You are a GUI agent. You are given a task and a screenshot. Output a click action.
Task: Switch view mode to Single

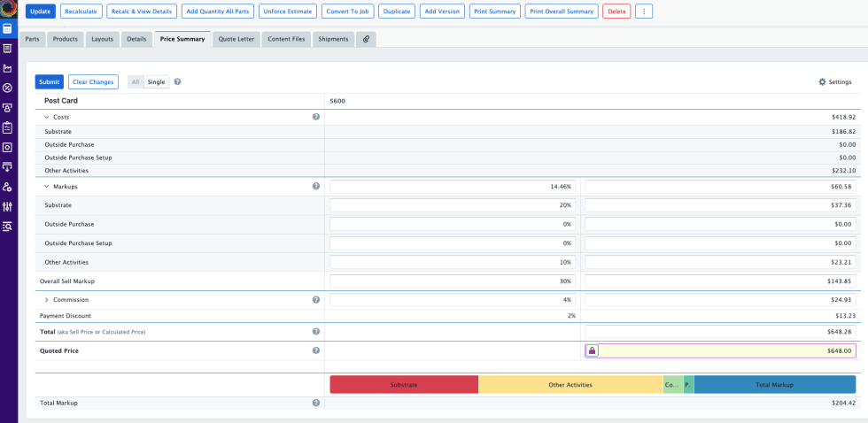[x=156, y=81]
